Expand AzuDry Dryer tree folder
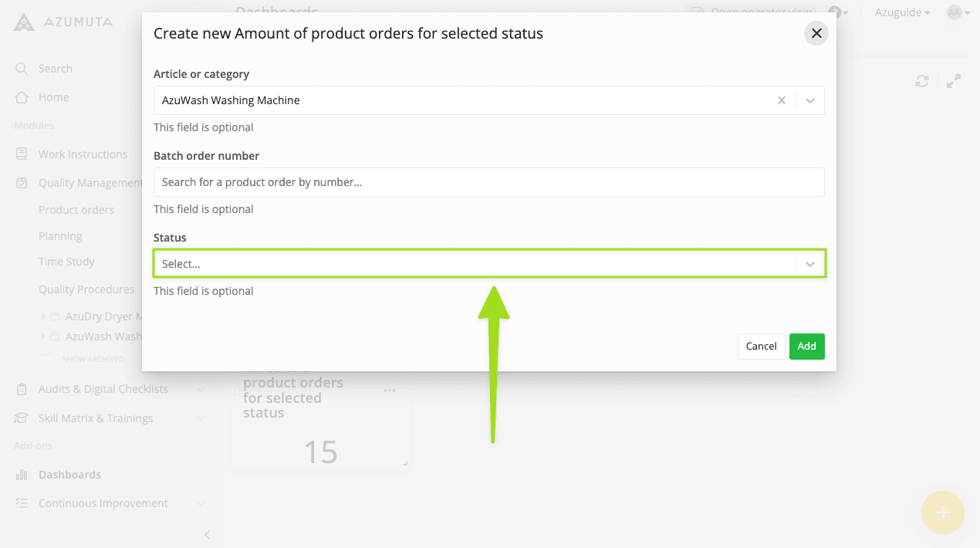980x548 pixels. coord(42,316)
